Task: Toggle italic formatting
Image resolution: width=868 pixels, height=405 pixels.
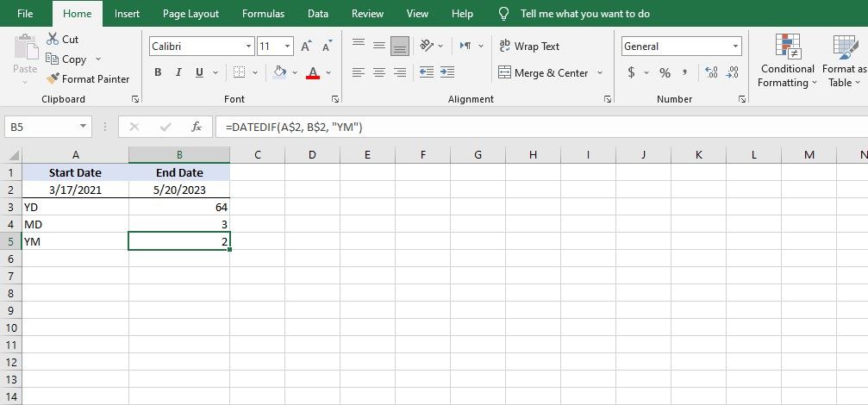Action: pyautogui.click(x=178, y=72)
